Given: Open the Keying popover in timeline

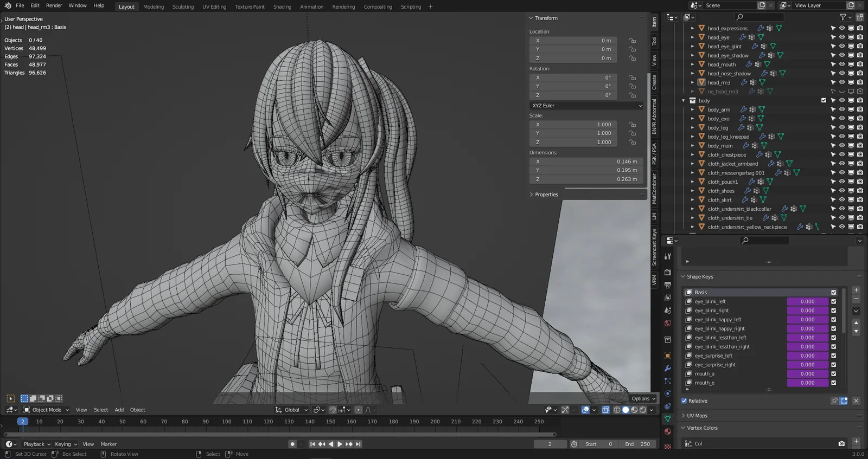Looking at the screenshot, I should click(x=66, y=444).
